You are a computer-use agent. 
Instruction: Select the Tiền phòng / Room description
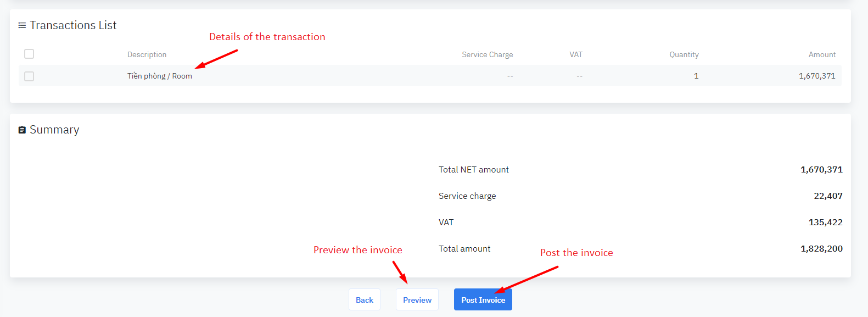pos(159,76)
